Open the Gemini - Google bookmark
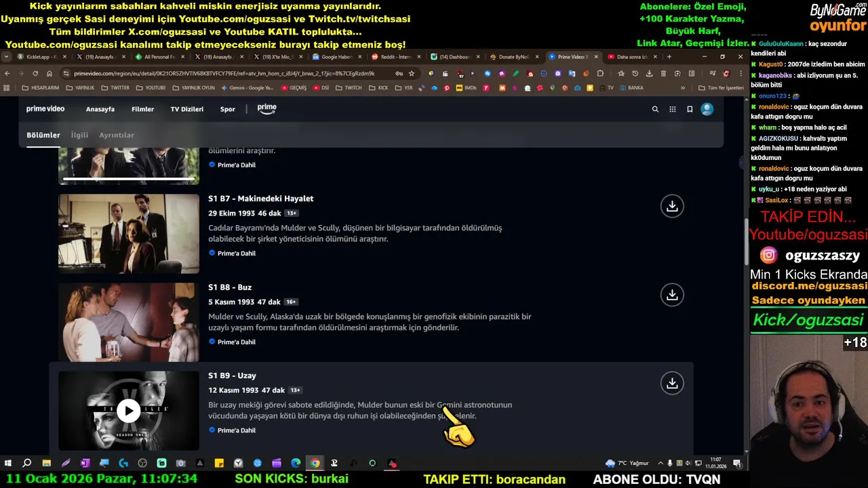 click(247, 87)
